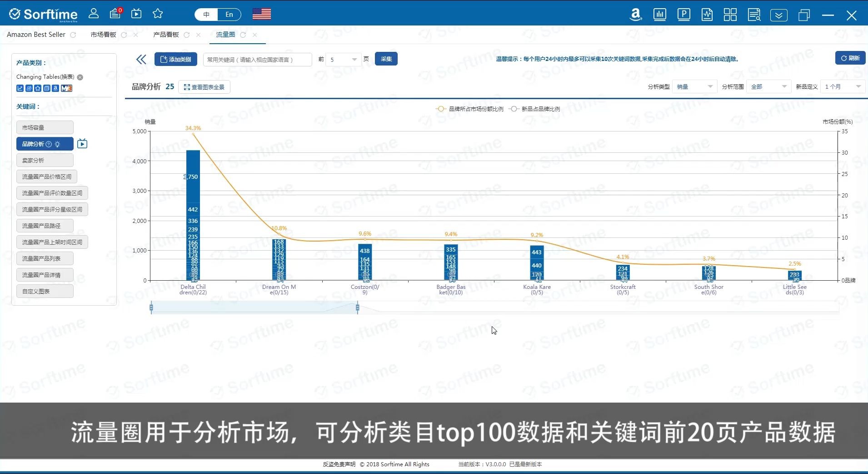
Task: Open the four-squares grid icon
Action: coord(730,15)
